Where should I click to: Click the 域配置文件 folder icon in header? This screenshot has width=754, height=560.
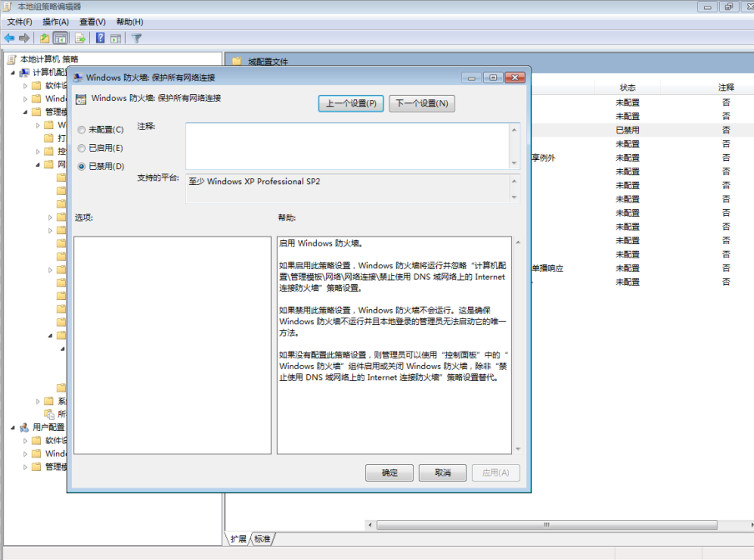click(x=237, y=62)
